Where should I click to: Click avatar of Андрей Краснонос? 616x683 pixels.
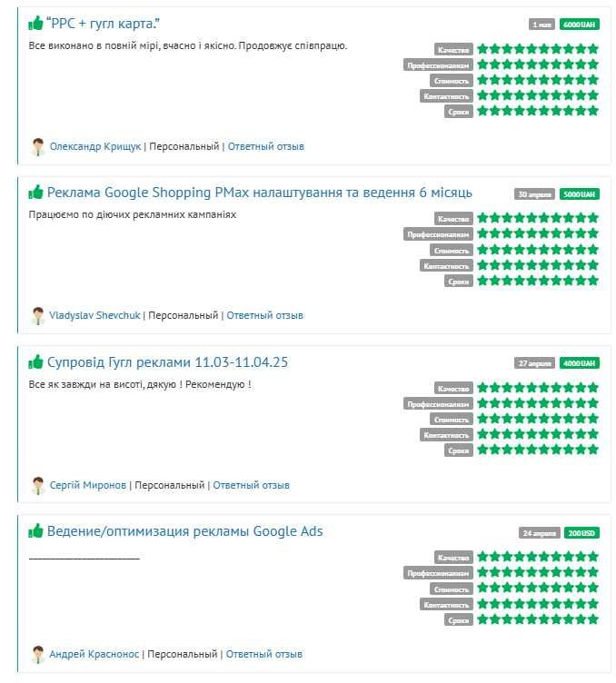(x=38, y=654)
